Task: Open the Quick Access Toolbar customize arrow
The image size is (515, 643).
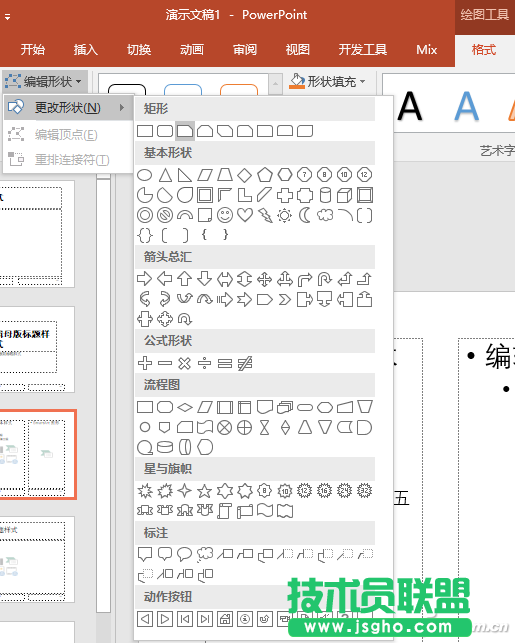Action: pyautogui.click(x=7, y=16)
